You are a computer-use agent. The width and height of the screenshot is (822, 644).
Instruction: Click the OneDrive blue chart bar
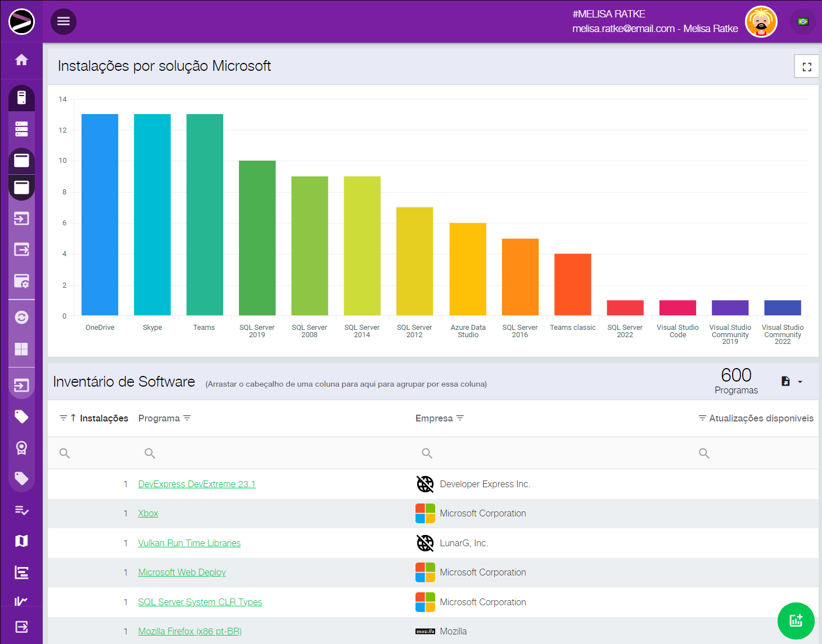pyautogui.click(x=100, y=215)
